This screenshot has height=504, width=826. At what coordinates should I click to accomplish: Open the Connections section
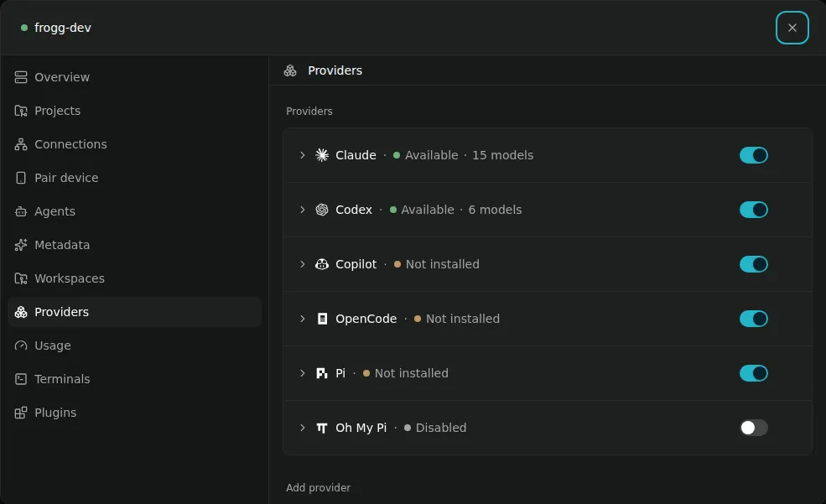pyautogui.click(x=134, y=144)
